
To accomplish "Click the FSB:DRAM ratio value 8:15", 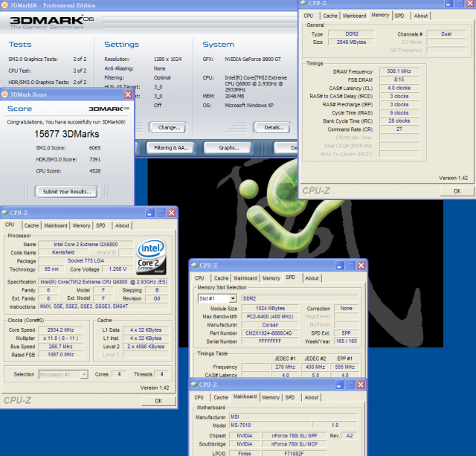I will 399,80.
